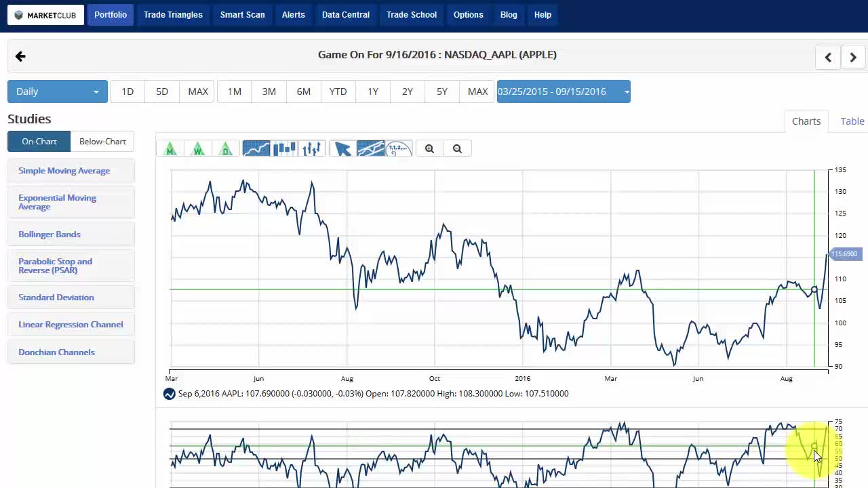Set range to 5D
This screenshot has width=868, height=488.
tap(162, 91)
